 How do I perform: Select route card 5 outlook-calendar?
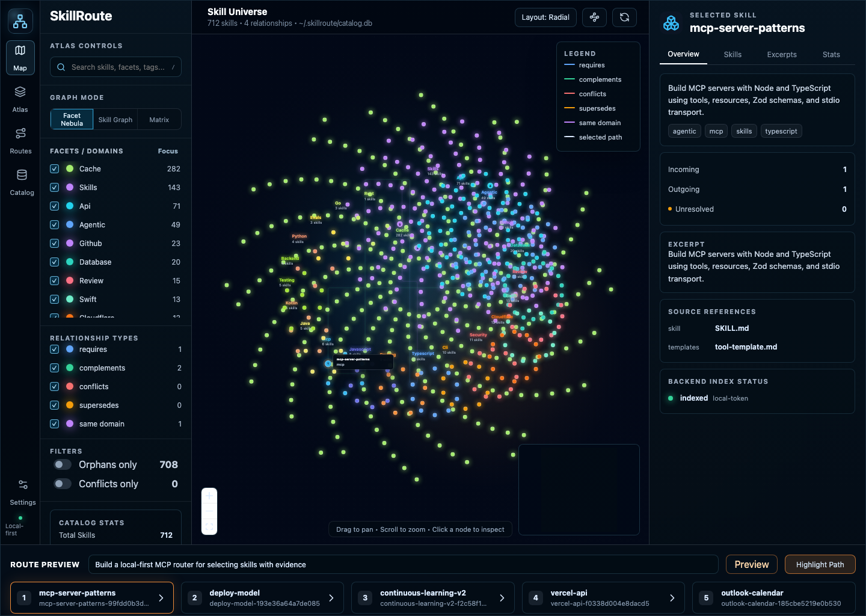point(774,598)
